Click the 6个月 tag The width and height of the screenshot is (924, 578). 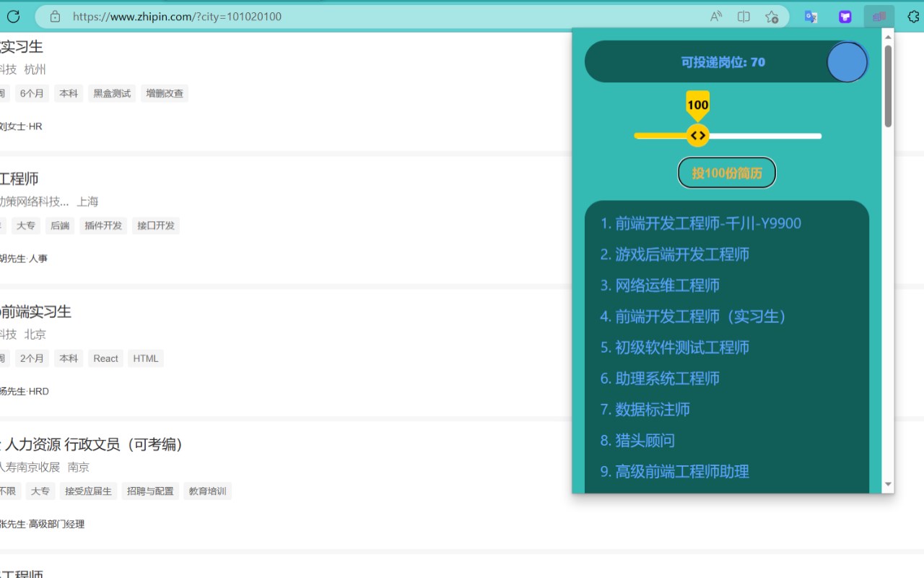click(32, 93)
